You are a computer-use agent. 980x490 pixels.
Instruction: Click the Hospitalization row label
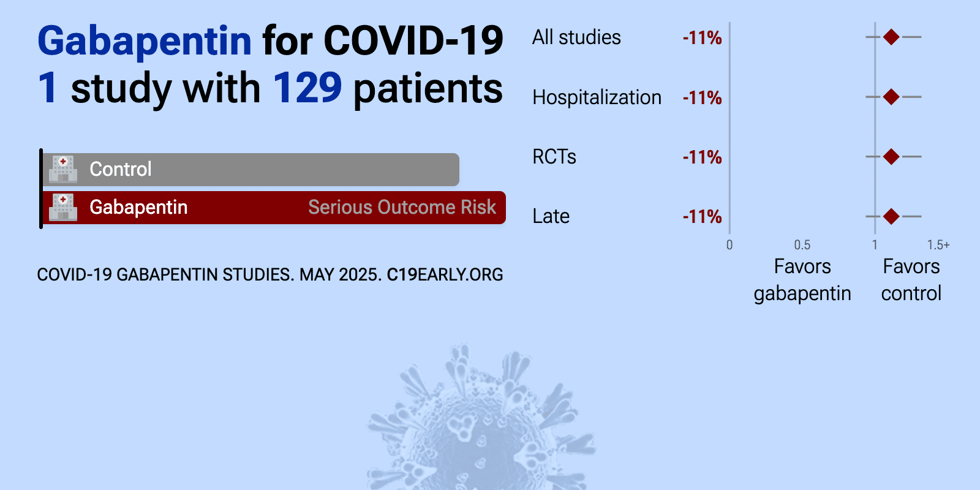pos(597,97)
